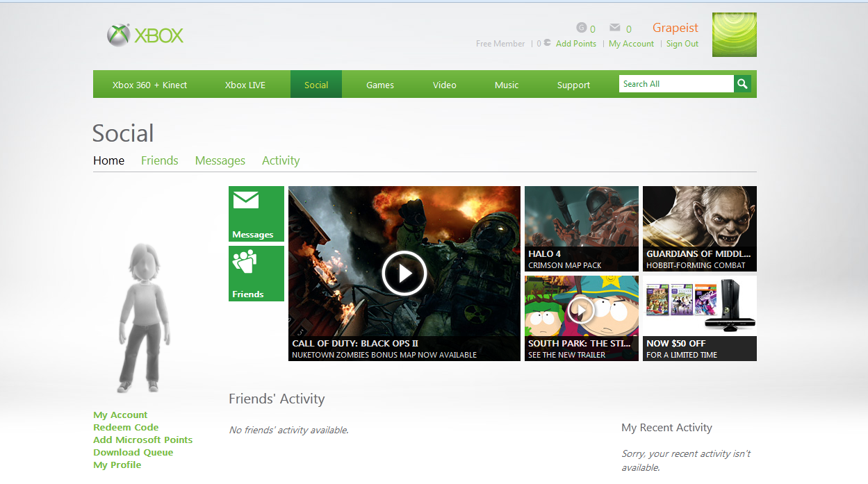868x484 pixels.
Task: Switch to the Activity tab
Action: [281, 160]
